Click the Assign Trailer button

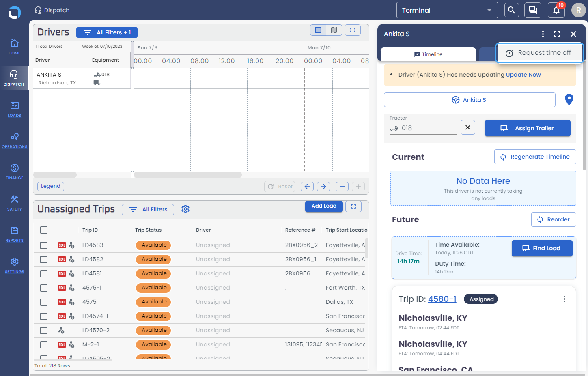tap(528, 128)
